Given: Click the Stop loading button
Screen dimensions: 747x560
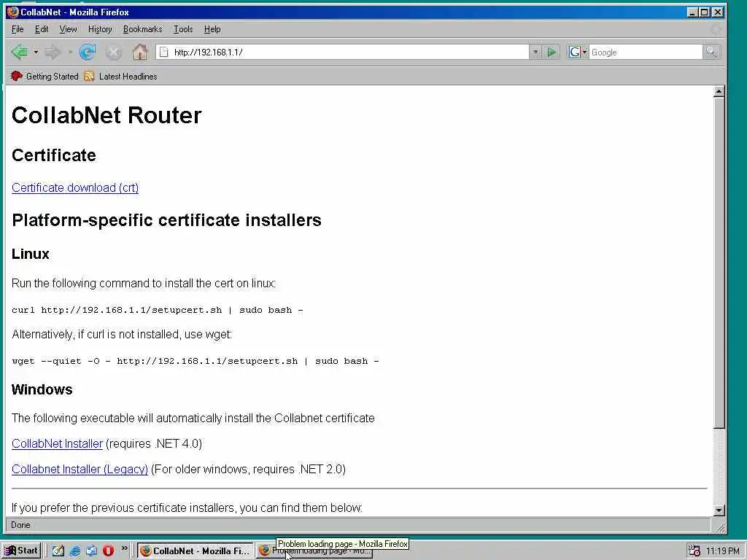Looking at the screenshot, I should point(113,52).
